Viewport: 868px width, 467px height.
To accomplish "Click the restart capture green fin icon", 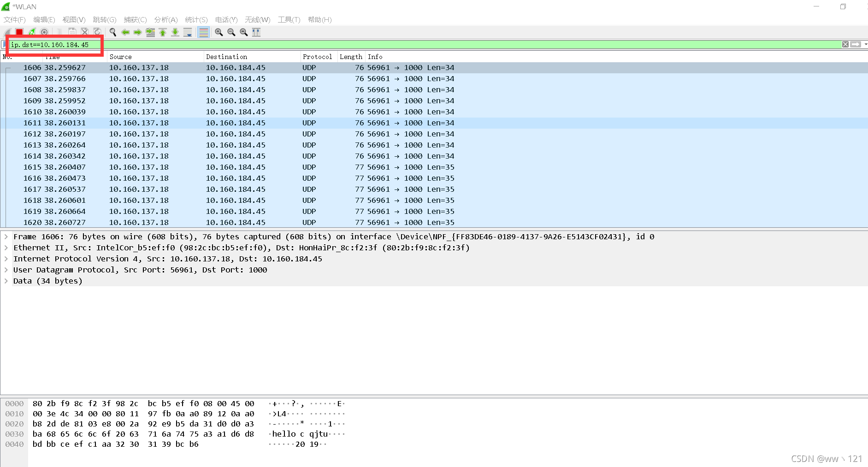I will tap(32, 32).
